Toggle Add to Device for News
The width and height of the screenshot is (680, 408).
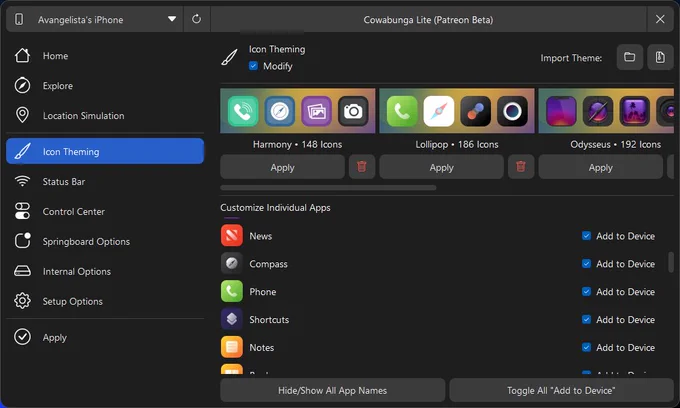click(586, 236)
